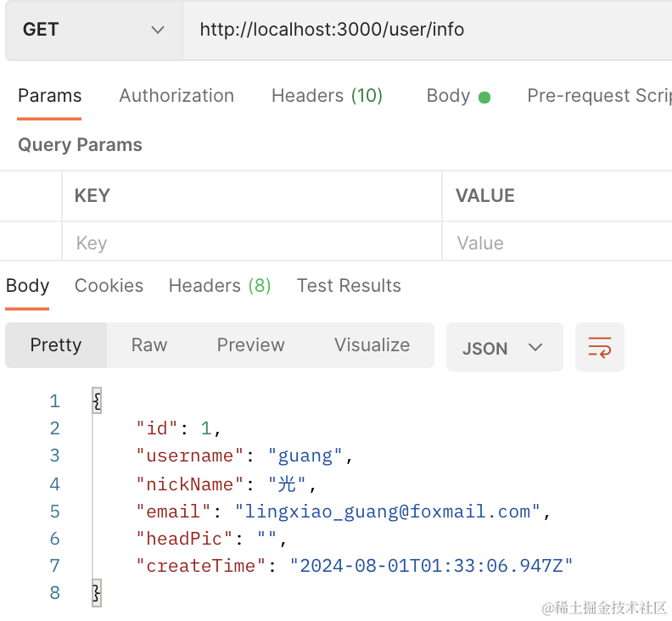Open the Visualize response view
This screenshot has width=672, height=621.
point(372,345)
